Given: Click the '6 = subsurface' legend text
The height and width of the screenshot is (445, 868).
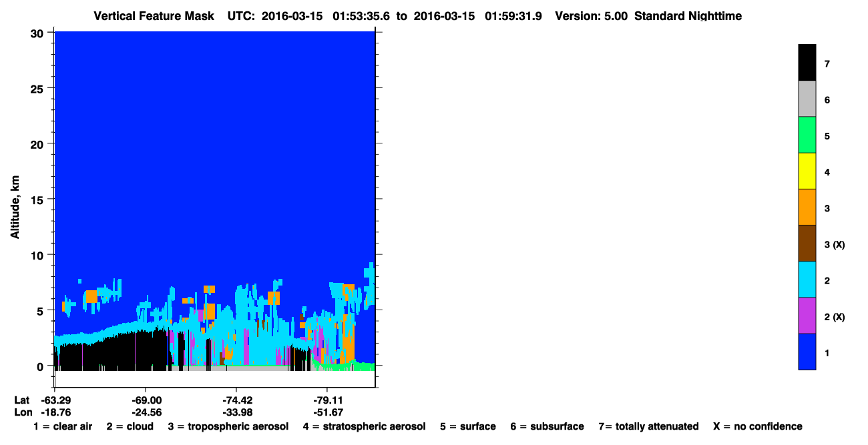Looking at the screenshot, I should pyautogui.click(x=547, y=426).
